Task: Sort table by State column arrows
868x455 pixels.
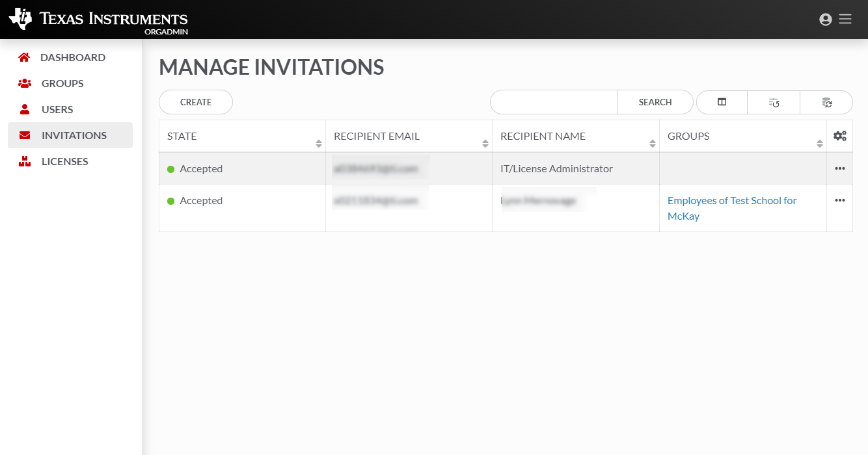Action: point(319,144)
